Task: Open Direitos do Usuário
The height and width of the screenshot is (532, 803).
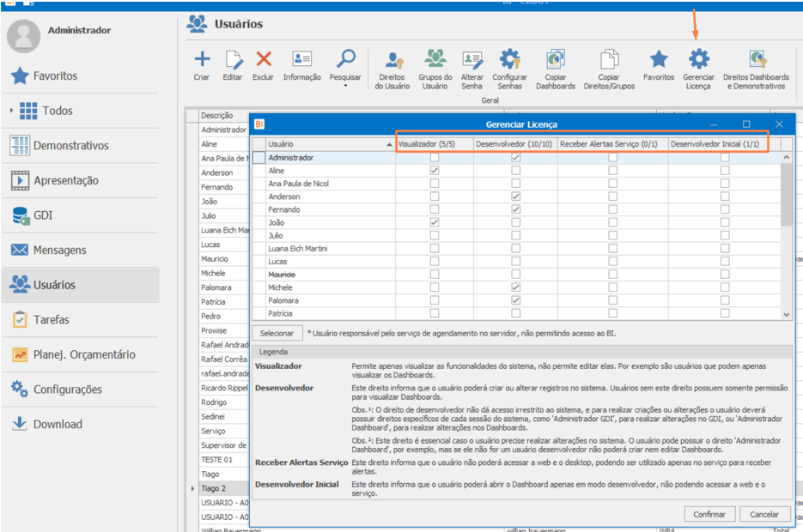Action: pyautogui.click(x=392, y=61)
